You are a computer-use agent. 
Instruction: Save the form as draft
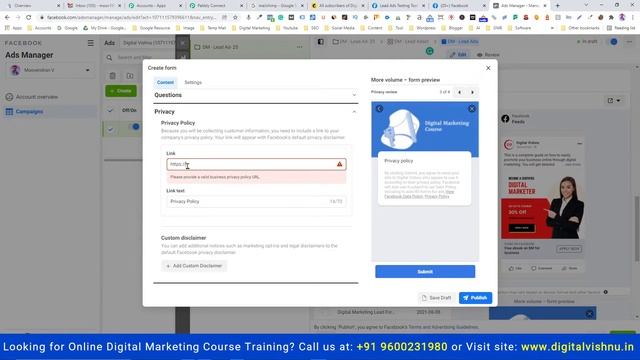tap(436, 298)
